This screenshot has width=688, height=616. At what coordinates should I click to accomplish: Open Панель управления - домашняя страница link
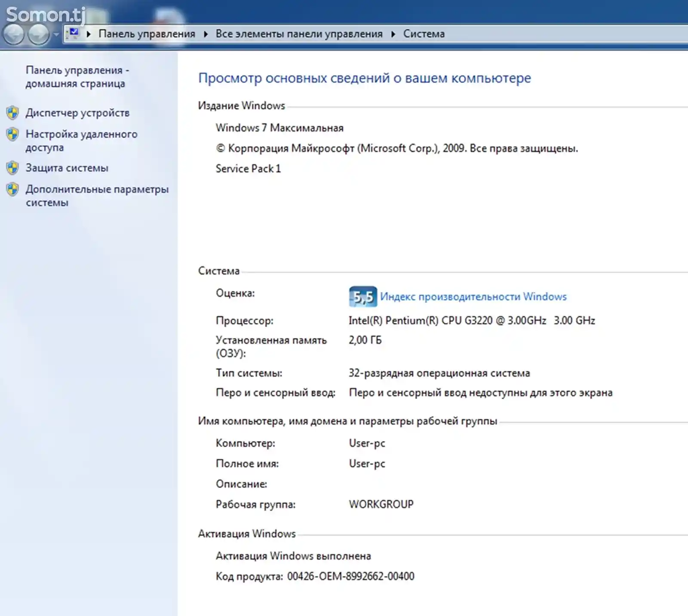pos(77,77)
